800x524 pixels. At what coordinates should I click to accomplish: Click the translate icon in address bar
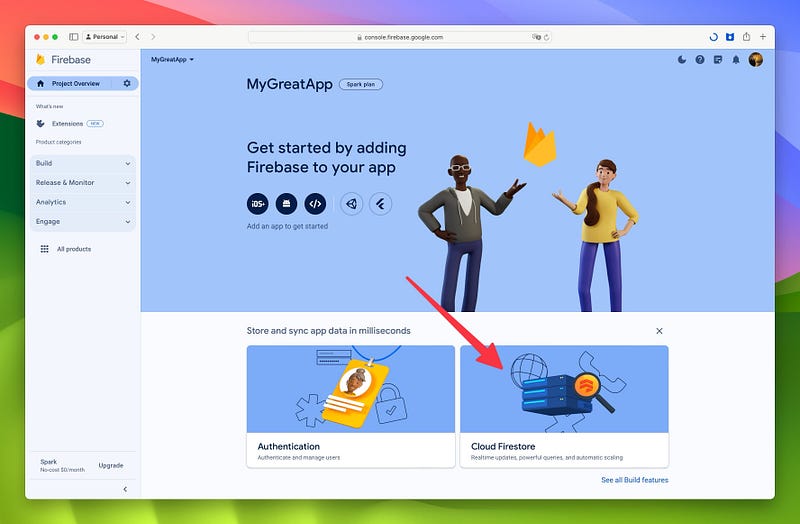(536, 37)
